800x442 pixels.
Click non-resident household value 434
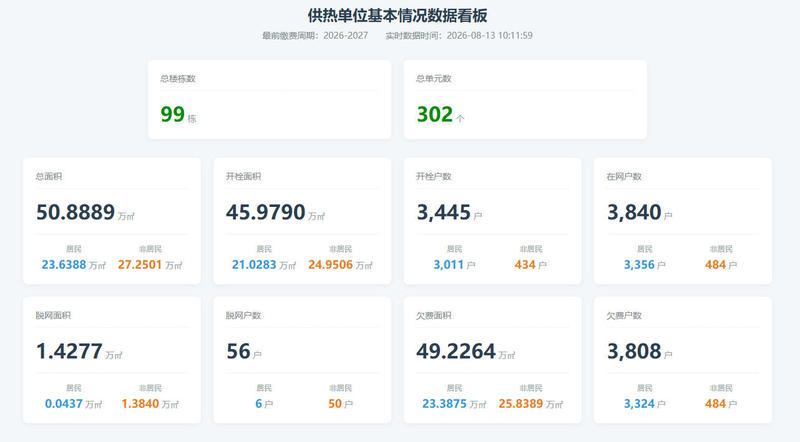(525, 265)
